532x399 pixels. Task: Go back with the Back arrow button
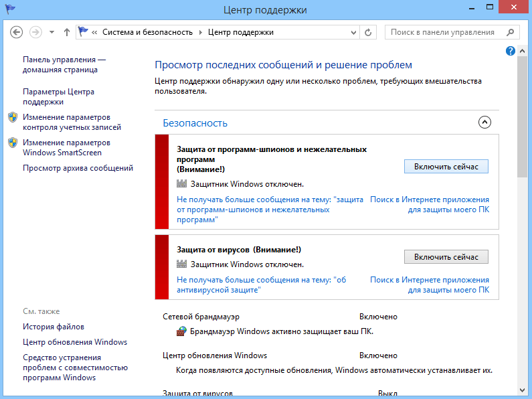pos(16,32)
